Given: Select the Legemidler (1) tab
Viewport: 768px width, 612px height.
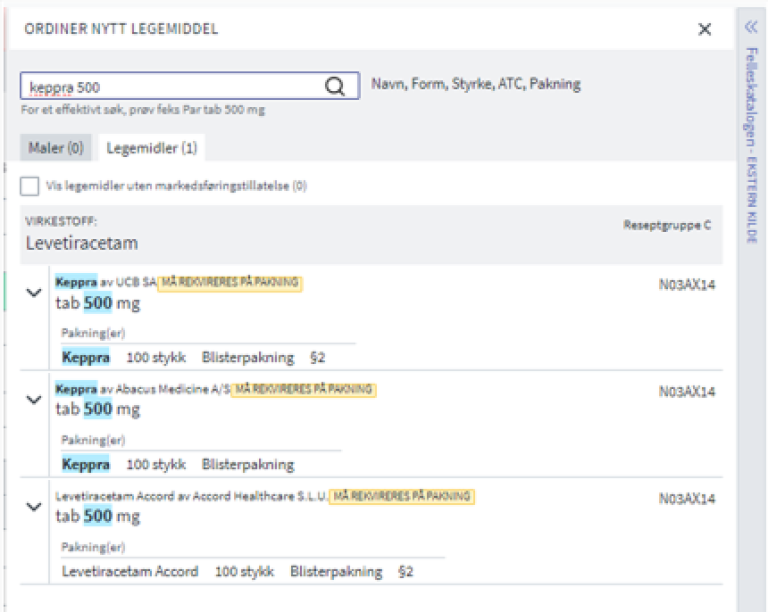Looking at the screenshot, I should 152,147.
